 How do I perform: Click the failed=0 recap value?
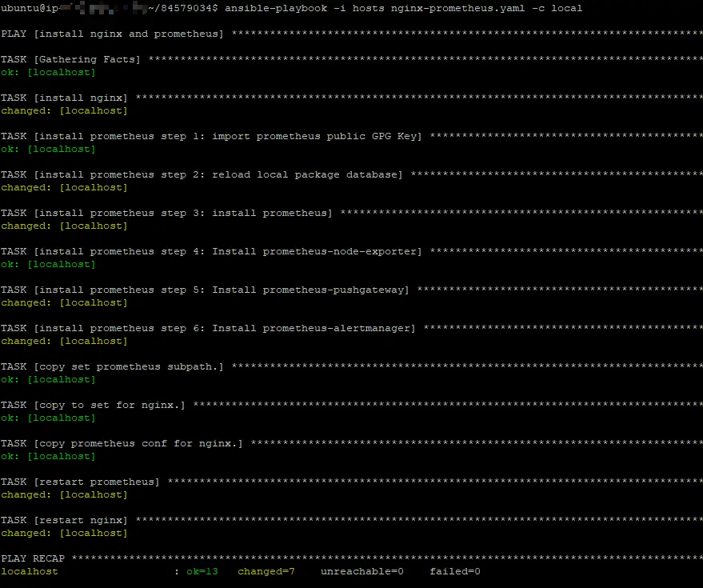[x=455, y=571]
